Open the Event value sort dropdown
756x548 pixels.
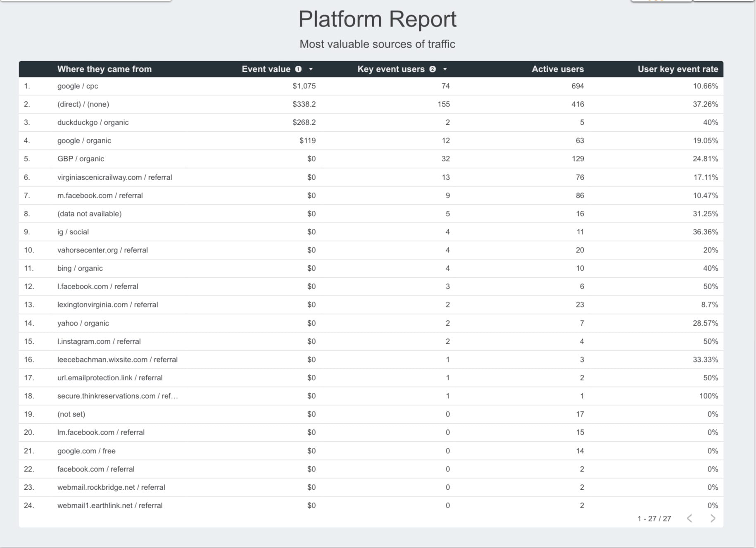click(x=311, y=69)
